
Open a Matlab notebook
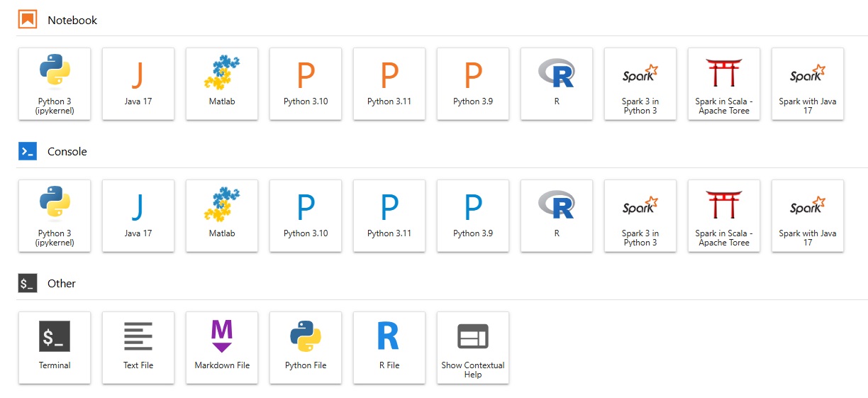point(222,83)
